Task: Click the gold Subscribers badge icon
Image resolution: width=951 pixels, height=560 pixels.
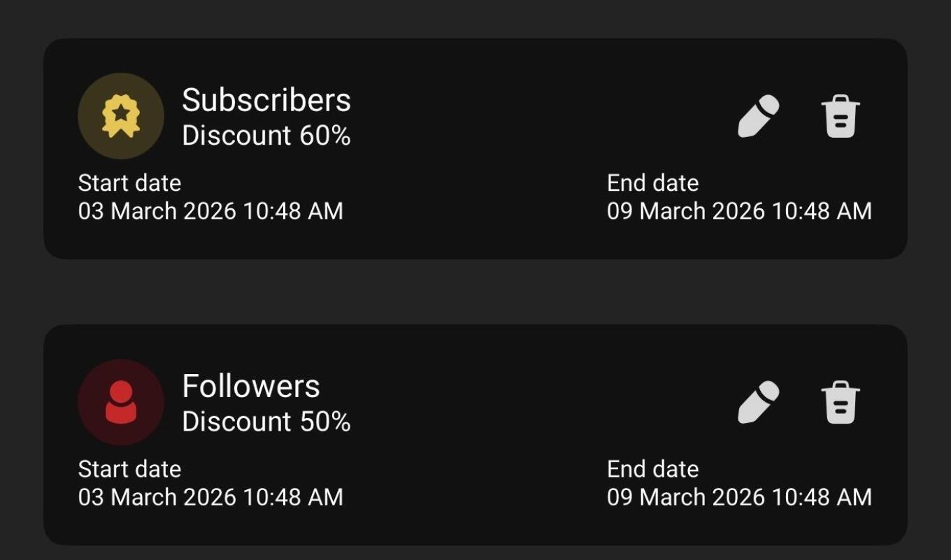Action: [x=121, y=116]
